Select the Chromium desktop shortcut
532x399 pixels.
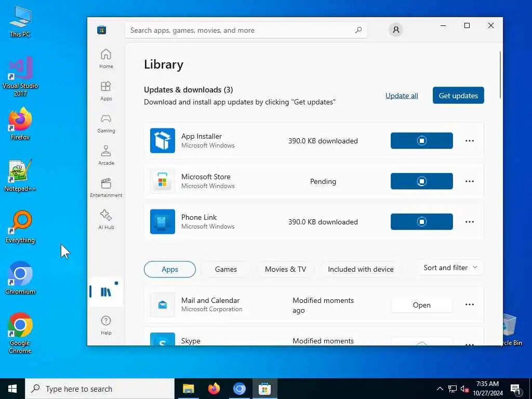point(20,278)
